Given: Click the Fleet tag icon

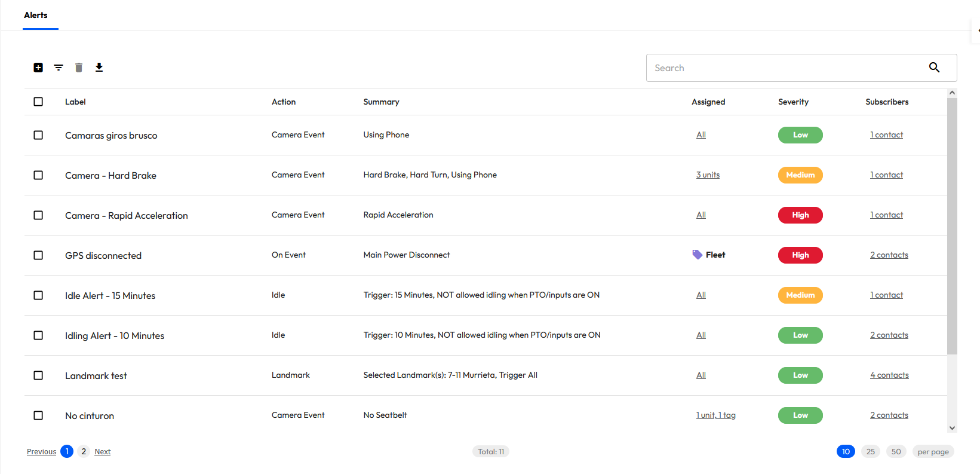Looking at the screenshot, I should click(x=698, y=255).
